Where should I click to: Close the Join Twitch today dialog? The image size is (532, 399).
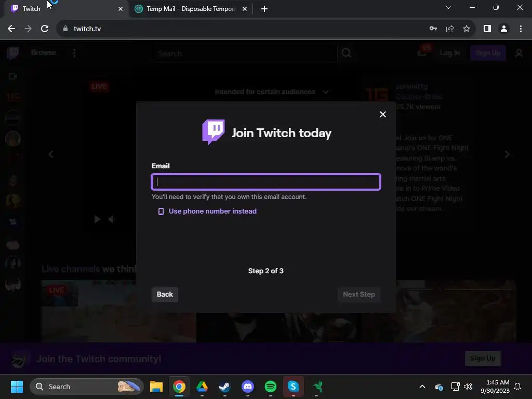383,114
